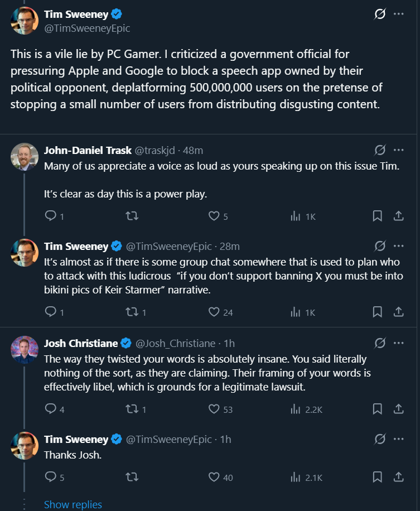420x511 pixels.
Task: Bookmark John-Daniel Trask's reply
Action: pos(378,216)
